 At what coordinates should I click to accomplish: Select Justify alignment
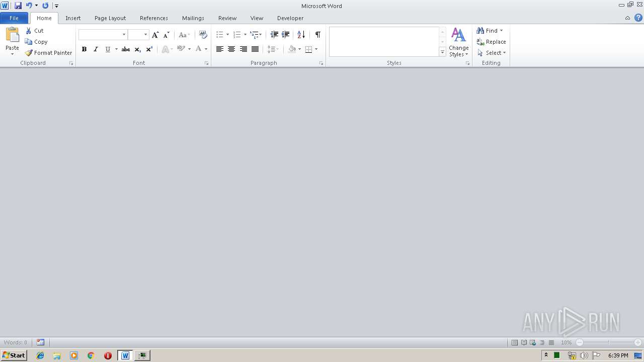coord(255,49)
